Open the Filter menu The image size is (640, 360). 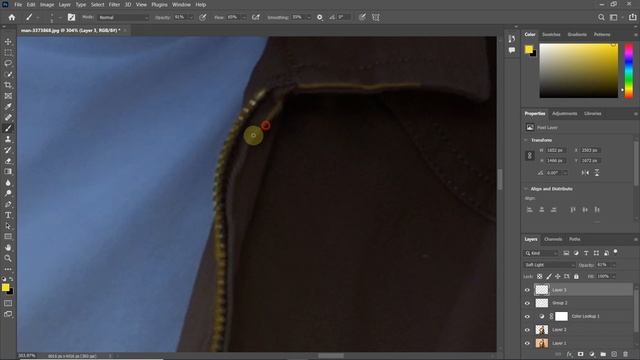[114, 4]
